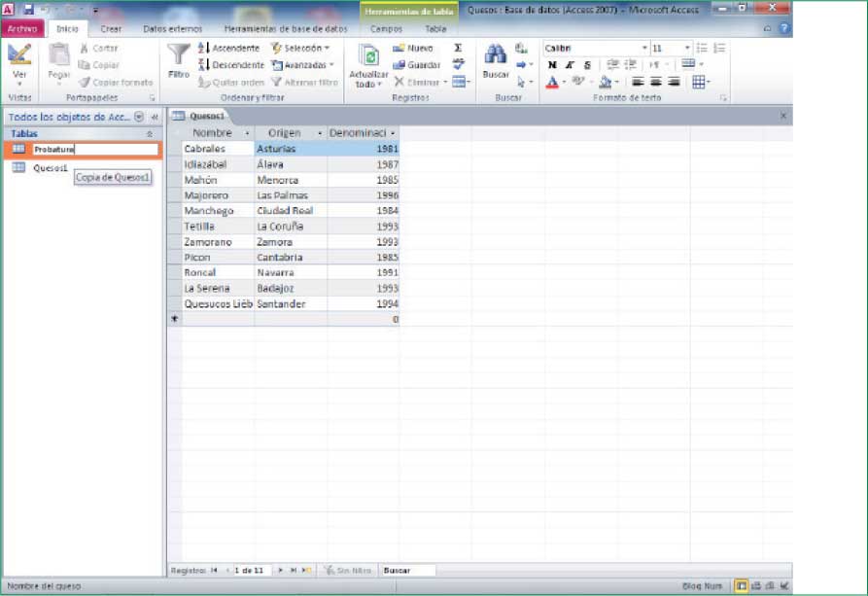Expand the font size dropdown

click(x=687, y=48)
